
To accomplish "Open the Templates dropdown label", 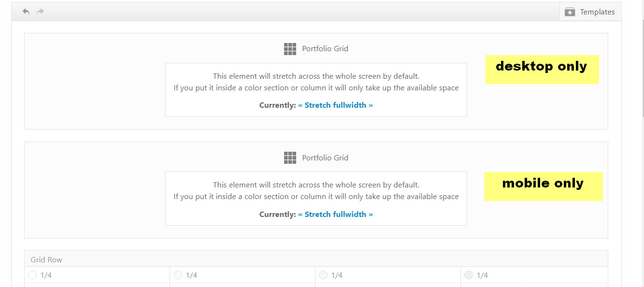I will [x=597, y=12].
